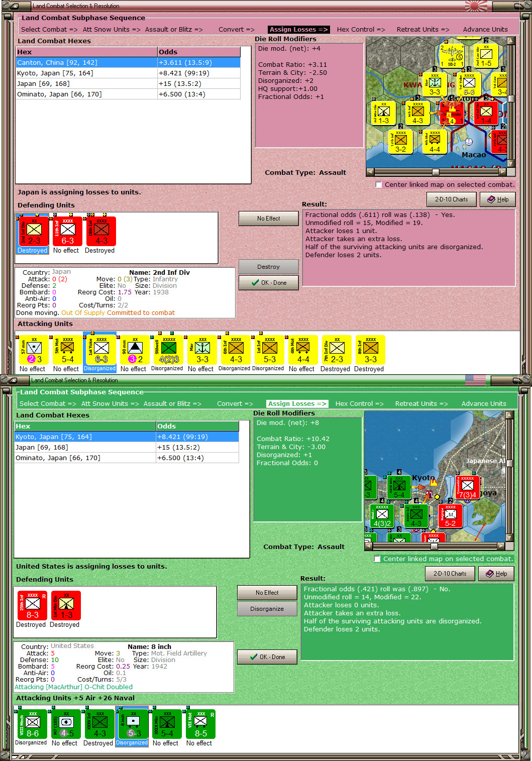The image size is (532, 761).
Task: Select the 11th Inf 6-3 defending unit counter
Action: (x=68, y=232)
